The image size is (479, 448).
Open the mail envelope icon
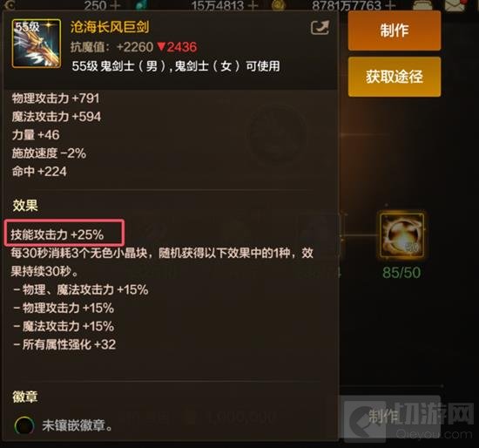[456, 5]
